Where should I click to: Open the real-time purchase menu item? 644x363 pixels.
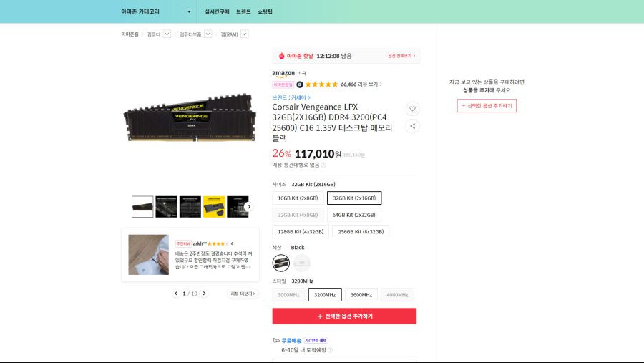coord(217,11)
